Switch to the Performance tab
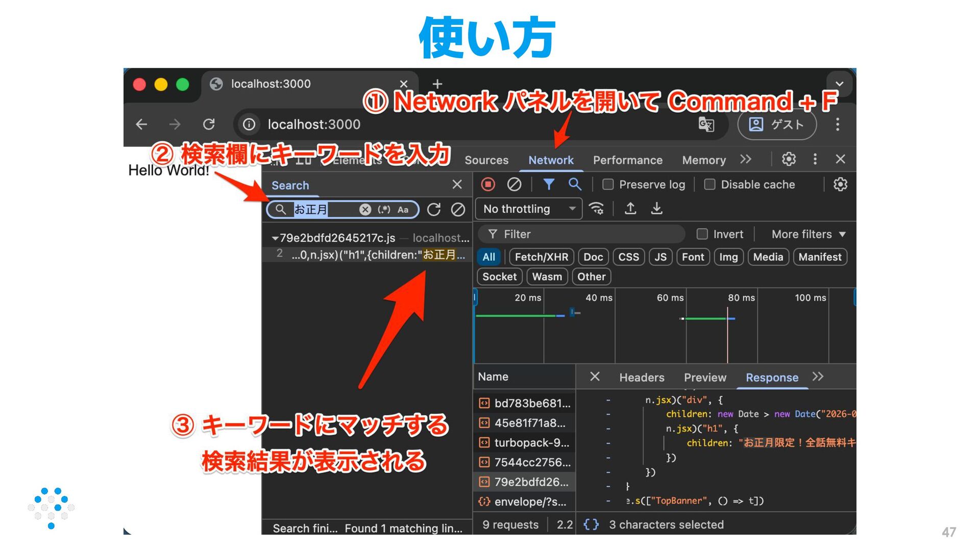The image size is (980, 551). click(627, 160)
